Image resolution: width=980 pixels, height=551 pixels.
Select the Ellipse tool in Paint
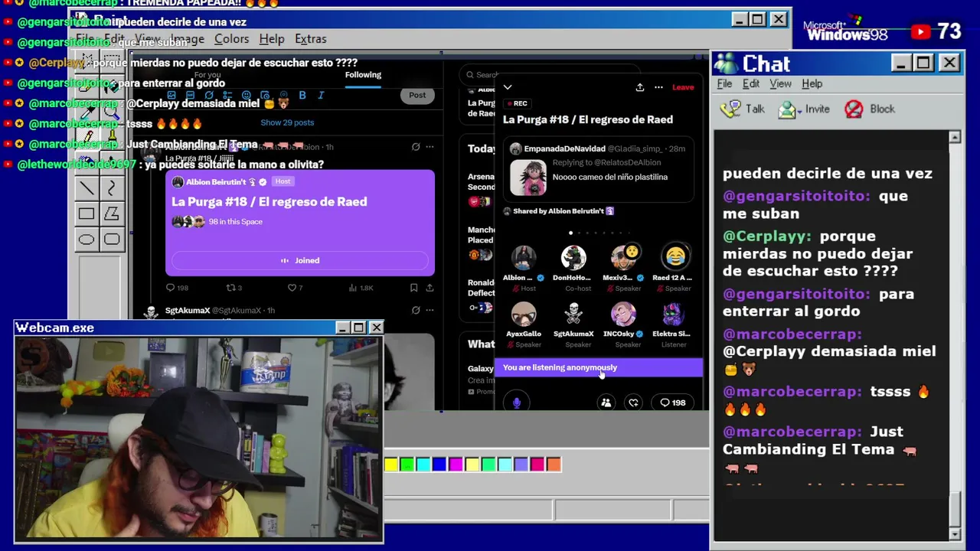(87, 240)
